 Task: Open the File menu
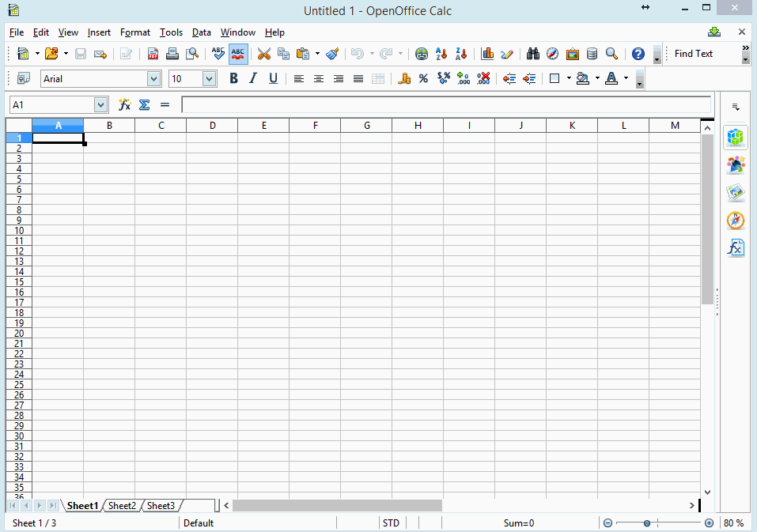pos(17,32)
